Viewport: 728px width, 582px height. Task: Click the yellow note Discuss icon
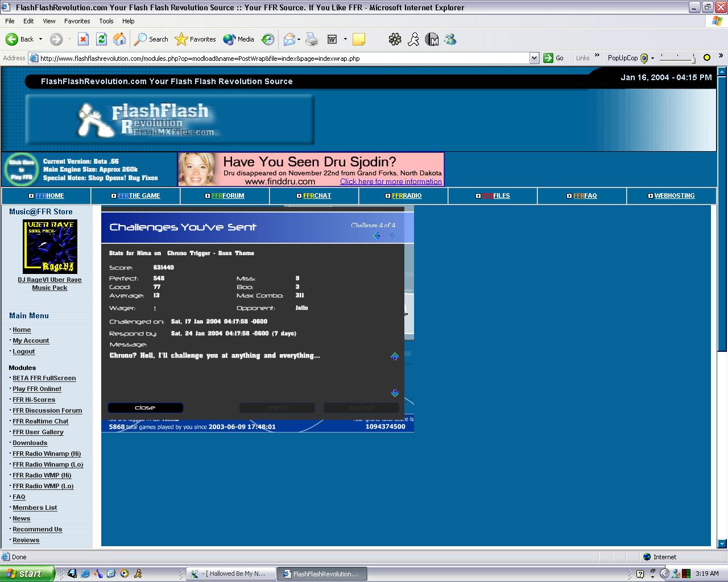tap(359, 39)
